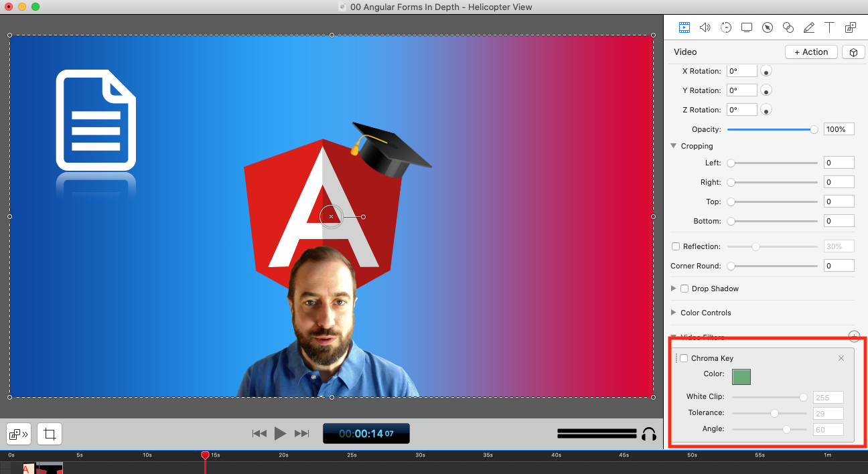Click the Right cropping slider

pyautogui.click(x=773, y=182)
